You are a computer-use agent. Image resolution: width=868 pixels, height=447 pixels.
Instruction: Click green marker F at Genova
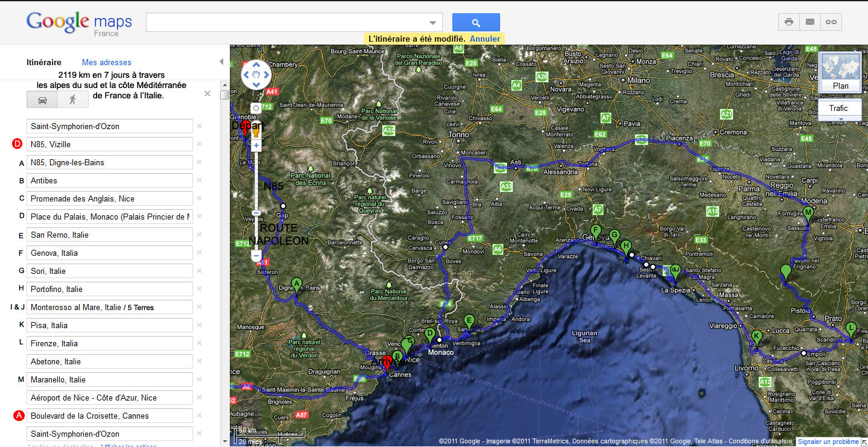click(596, 232)
